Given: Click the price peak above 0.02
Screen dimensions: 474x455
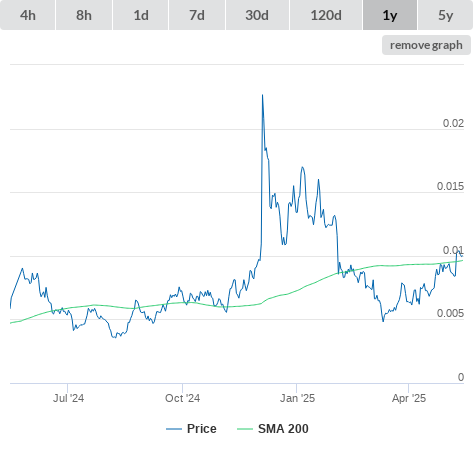Looking at the screenshot, I should tap(262, 95).
